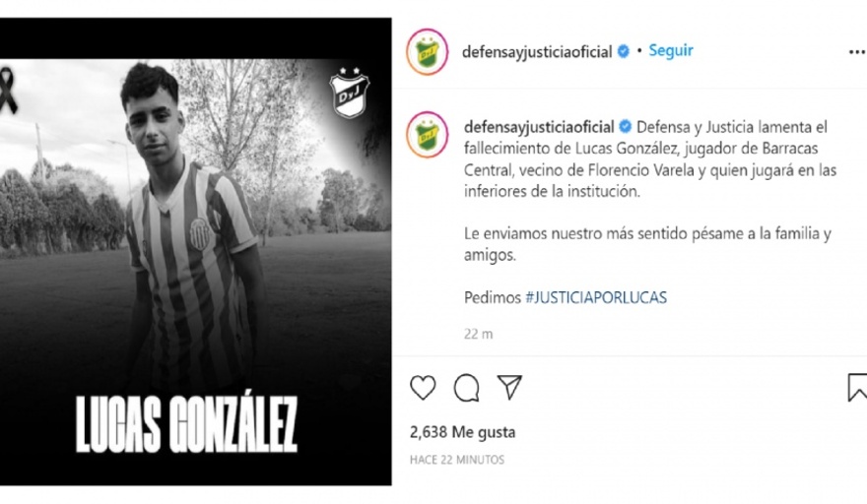
Task: Click the 22 m caption timestamp
Action: click(478, 334)
